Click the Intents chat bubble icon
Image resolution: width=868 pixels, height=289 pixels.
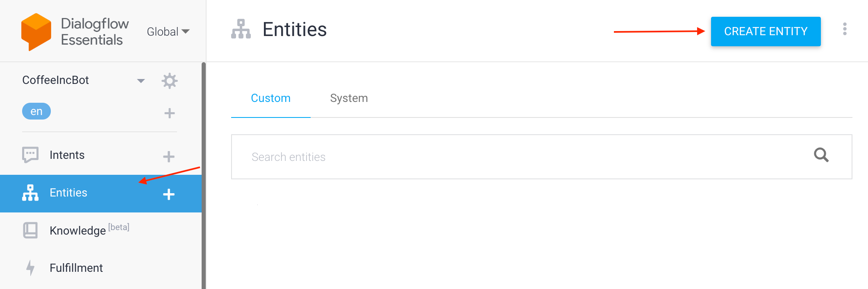[30, 155]
